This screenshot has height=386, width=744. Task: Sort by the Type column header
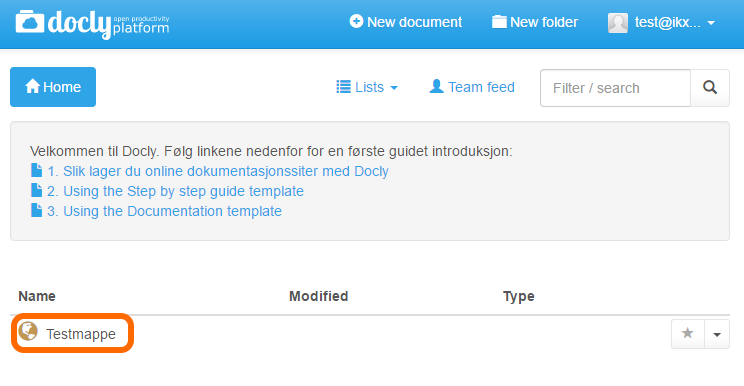(x=519, y=296)
